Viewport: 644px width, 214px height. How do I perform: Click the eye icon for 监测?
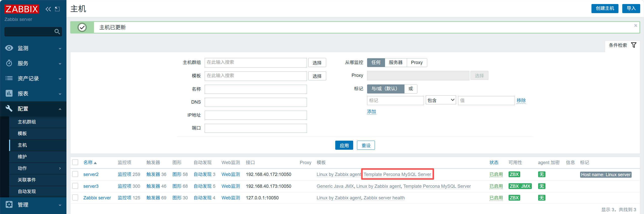[x=9, y=48]
